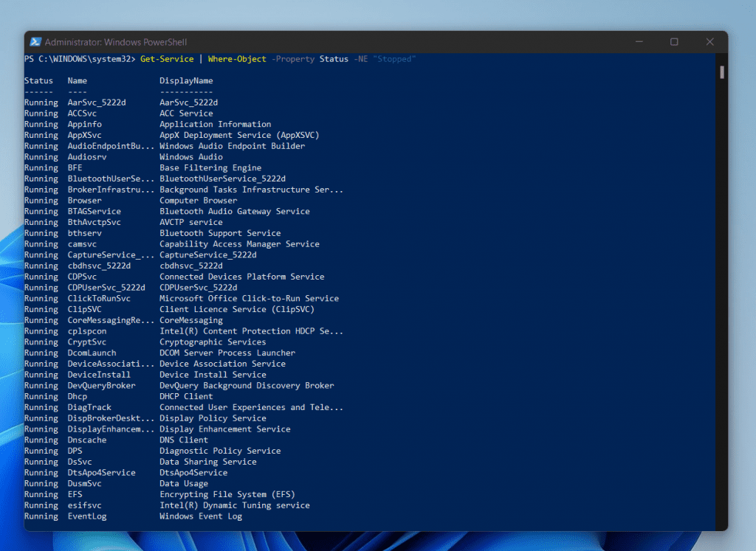Viewport: 756px width, 551px height.
Task: Select Diagnostic Policy Service text
Action: pos(220,451)
